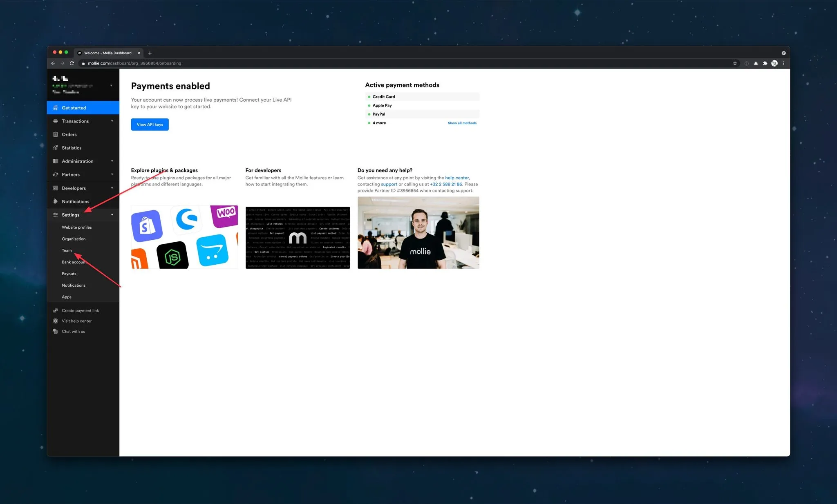Go back with the browser back arrow
This screenshot has height=504, width=837.
coord(53,63)
